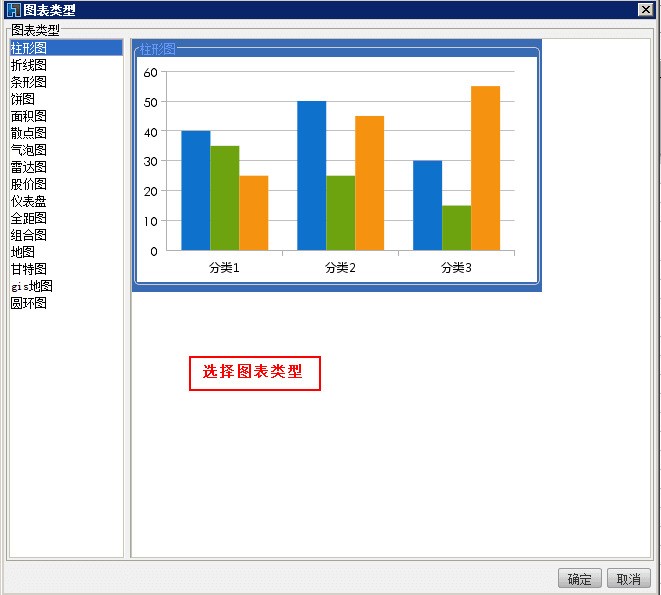The width and height of the screenshot is (661, 595).
Task: Select 地图 chart type
Action: (23, 252)
